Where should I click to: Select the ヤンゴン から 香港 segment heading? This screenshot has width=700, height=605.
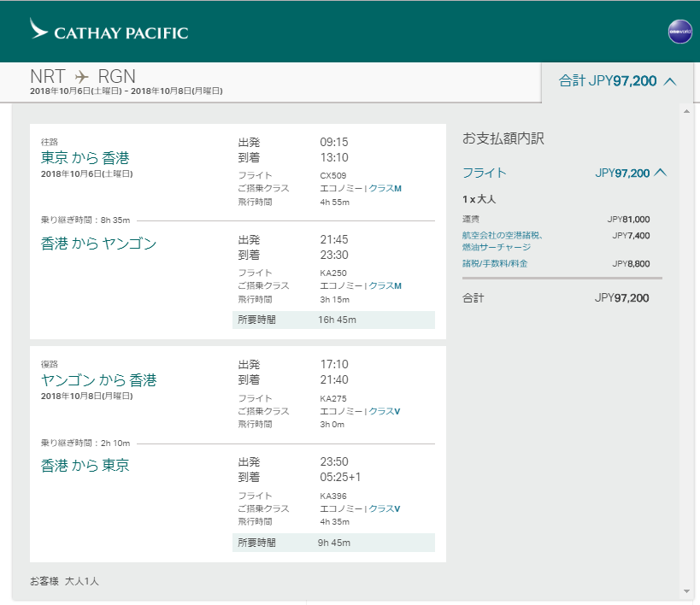point(98,380)
